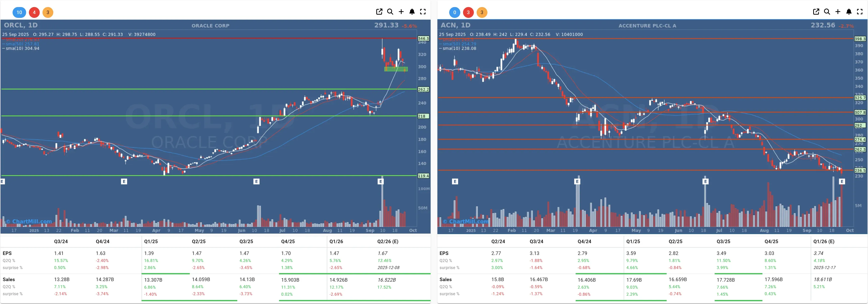Click the ACN 325.7 resistance level label

pos(860,98)
